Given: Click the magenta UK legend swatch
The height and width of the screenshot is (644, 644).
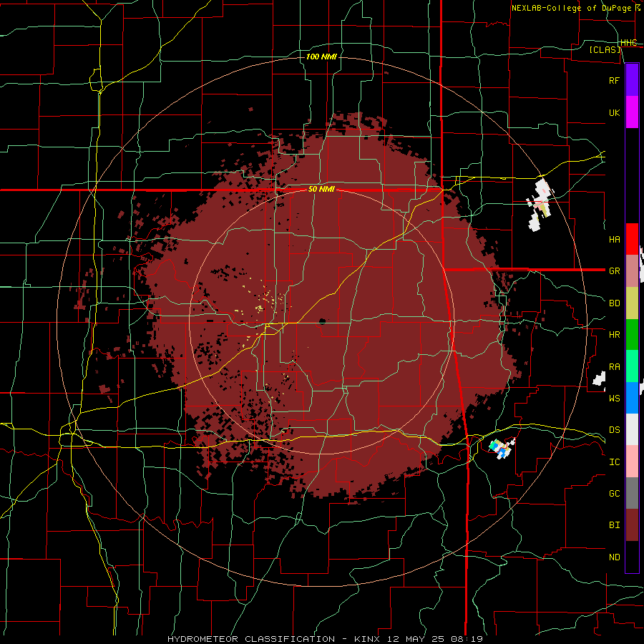Looking at the screenshot, I should point(632,112).
